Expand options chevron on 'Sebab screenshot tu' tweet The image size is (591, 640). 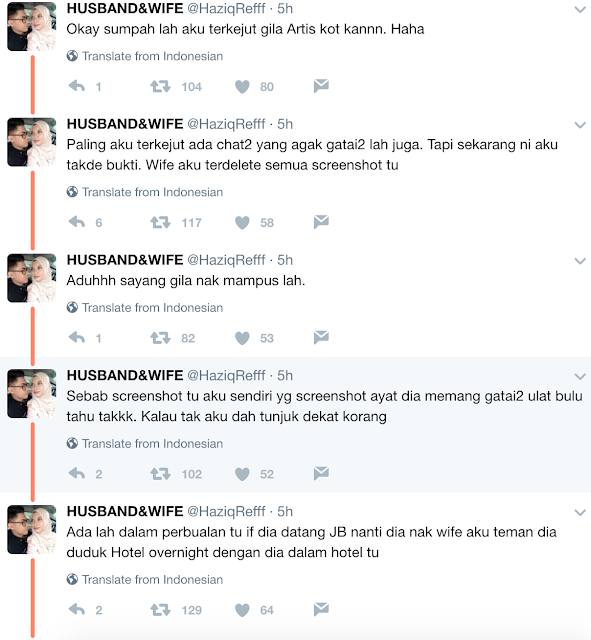[580, 376]
